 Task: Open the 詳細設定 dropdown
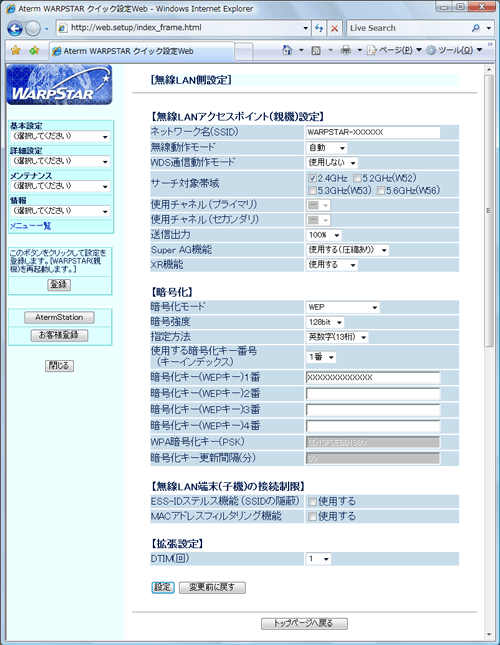point(60,161)
